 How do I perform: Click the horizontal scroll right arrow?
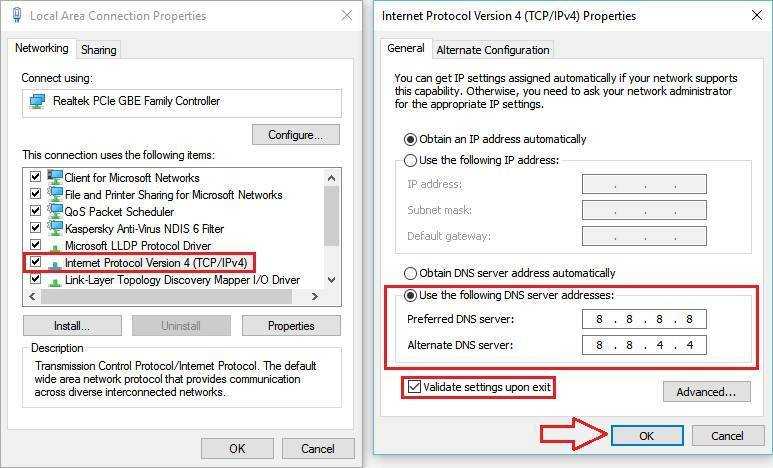pyautogui.click(x=315, y=296)
